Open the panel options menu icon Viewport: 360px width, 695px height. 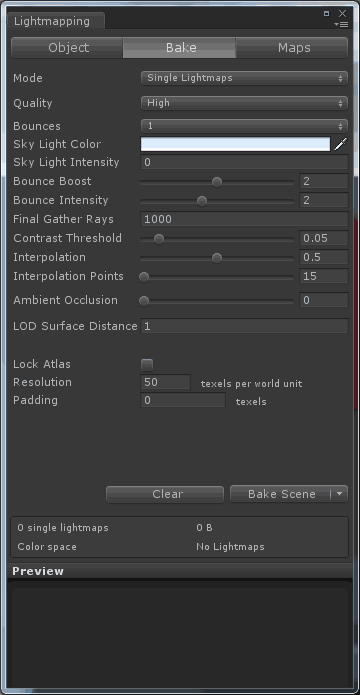(341, 24)
